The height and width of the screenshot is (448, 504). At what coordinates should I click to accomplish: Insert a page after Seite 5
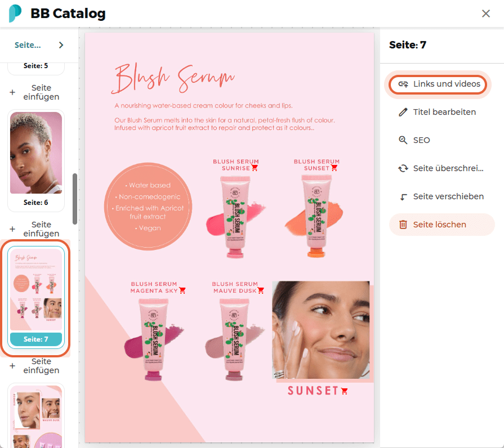coord(34,92)
